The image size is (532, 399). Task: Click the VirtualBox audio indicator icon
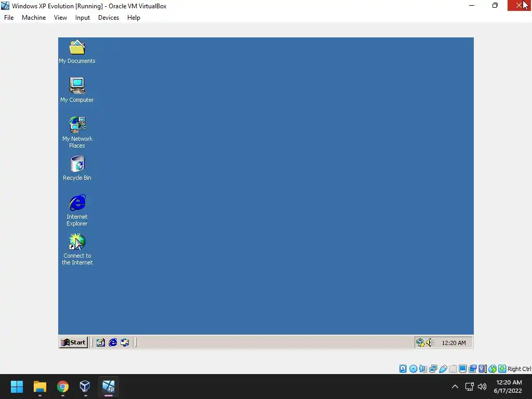click(x=423, y=369)
